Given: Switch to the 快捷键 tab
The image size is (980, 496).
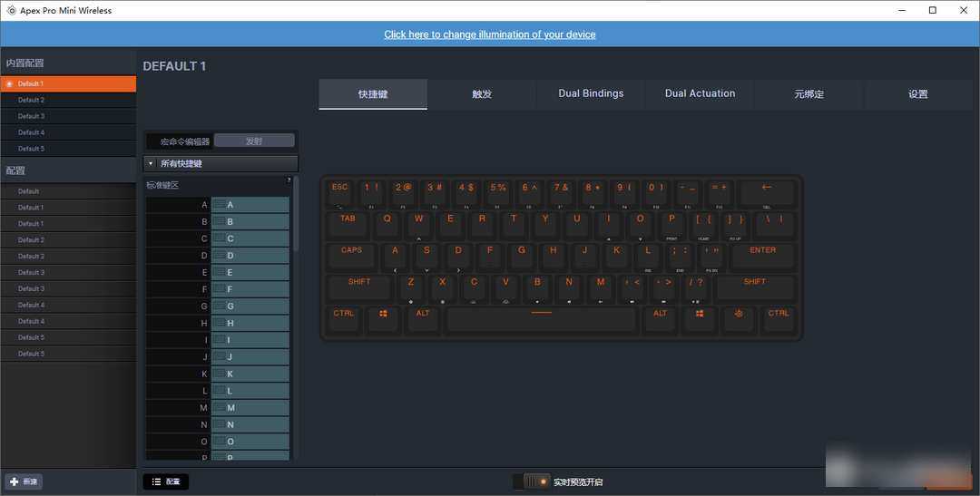Looking at the screenshot, I should tap(373, 94).
